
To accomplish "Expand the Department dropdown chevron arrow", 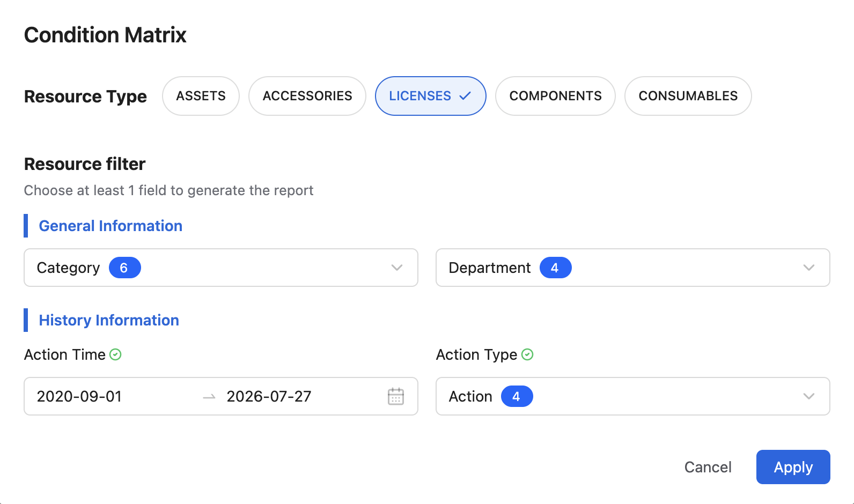I will click(x=809, y=268).
